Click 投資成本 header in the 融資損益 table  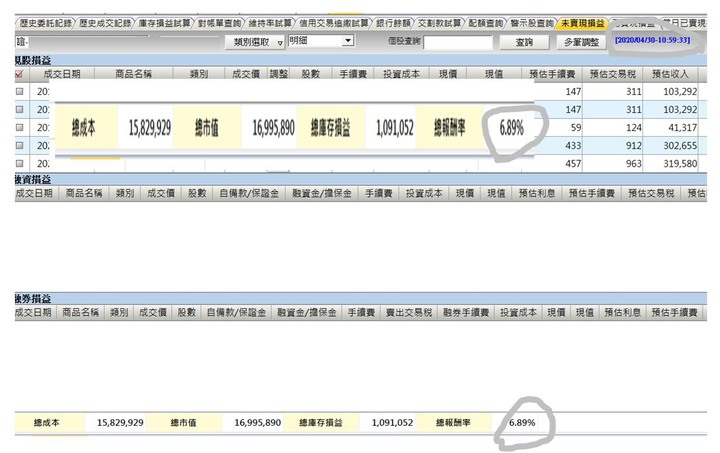point(423,193)
